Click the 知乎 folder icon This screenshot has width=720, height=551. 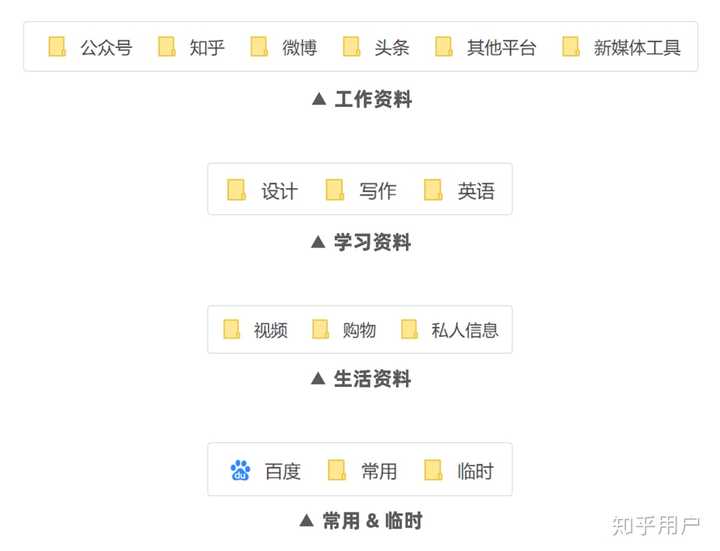pyautogui.click(x=167, y=47)
